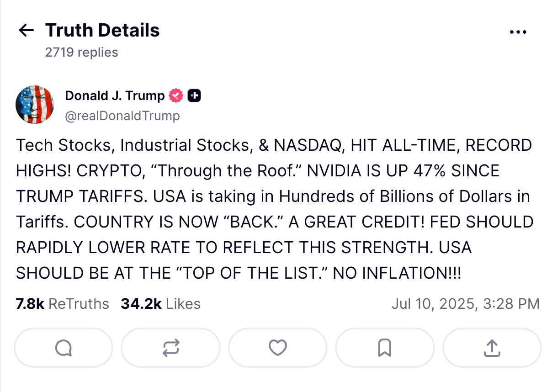
Task: ReTruth this post with the arrows button
Action: (170, 348)
